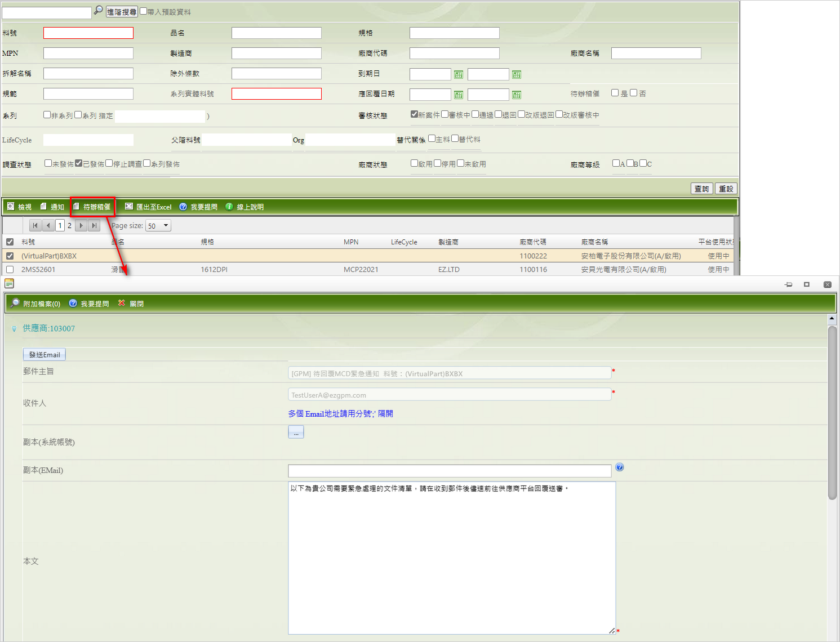Select the 2MS52601 row checkbox
The width and height of the screenshot is (840, 642).
10,270
